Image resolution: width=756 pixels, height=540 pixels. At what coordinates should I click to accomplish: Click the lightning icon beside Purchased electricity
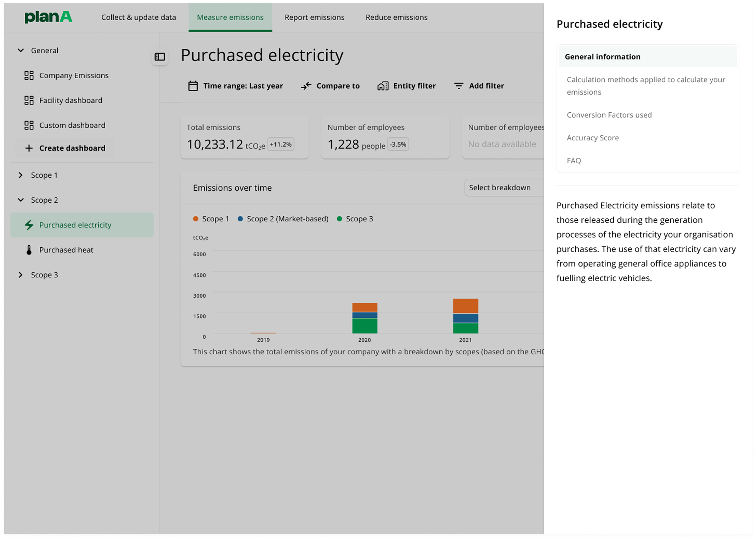point(29,225)
